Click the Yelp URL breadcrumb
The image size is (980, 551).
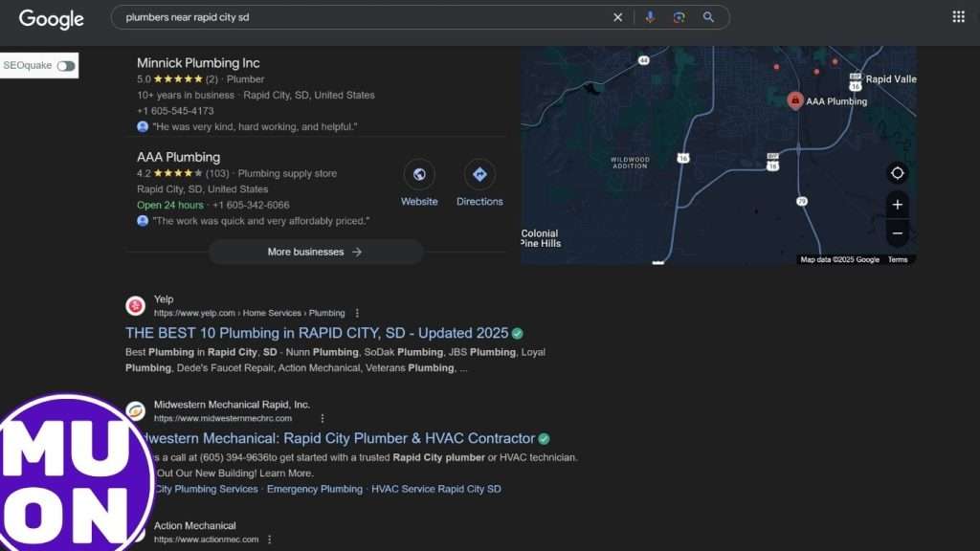point(250,313)
